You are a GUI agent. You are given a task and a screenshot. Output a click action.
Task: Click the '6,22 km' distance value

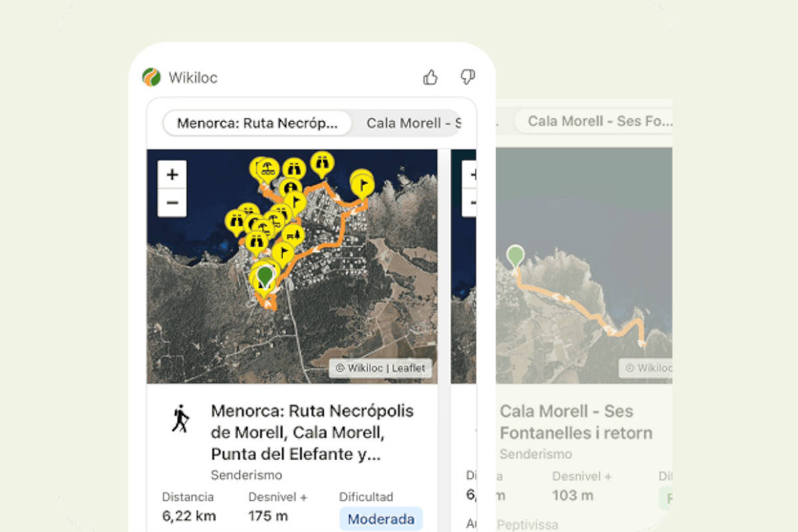click(189, 516)
